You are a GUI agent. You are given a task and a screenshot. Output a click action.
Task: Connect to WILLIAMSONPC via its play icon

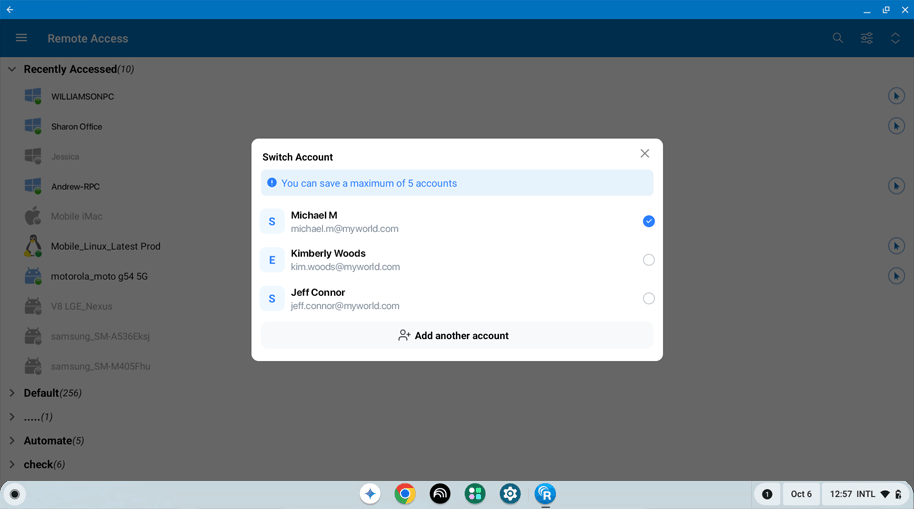click(x=896, y=96)
